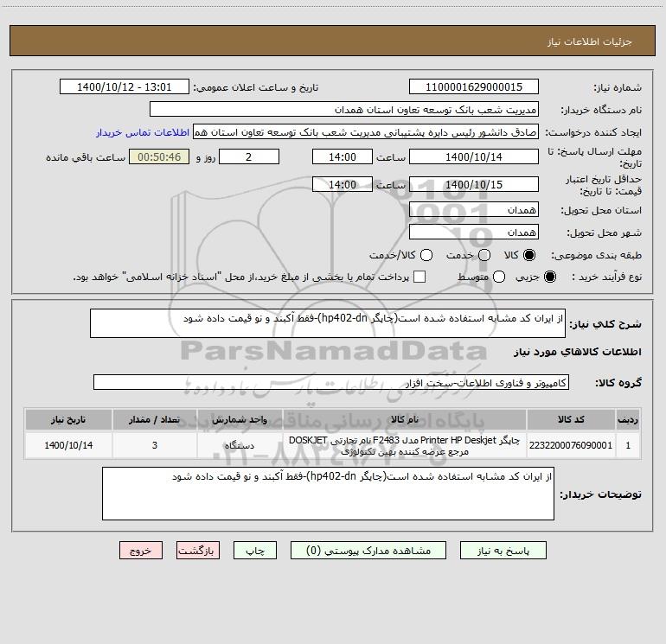Click the quantity cell showing 3

pyautogui.click(x=155, y=445)
